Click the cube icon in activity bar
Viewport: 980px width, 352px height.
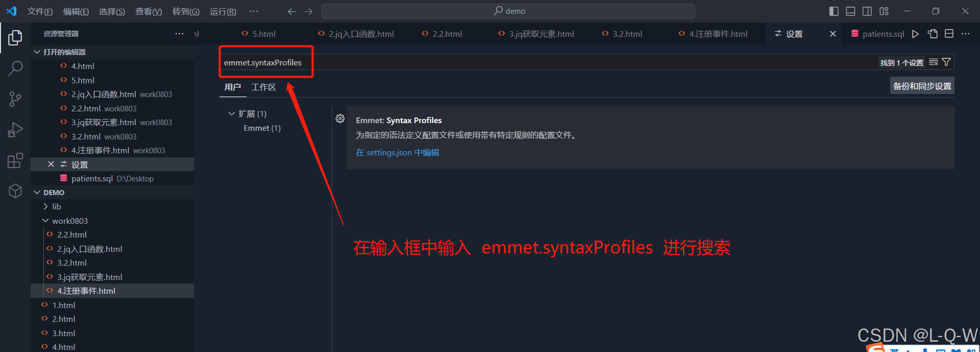click(15, 191)
